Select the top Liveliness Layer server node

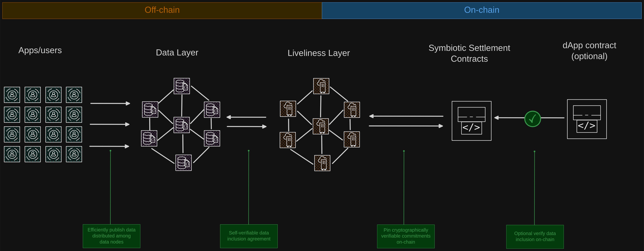321,86
